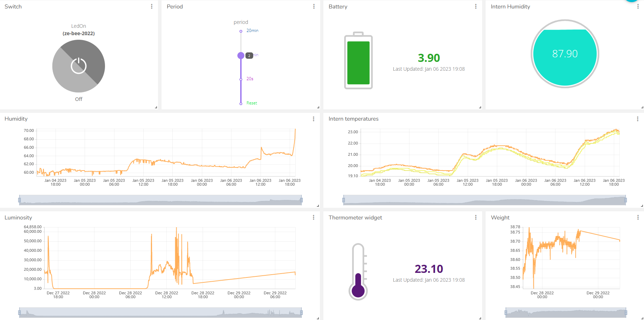644x320 pixels.
Task: Click the Dec 29 2022 00:00 Weight axis label
Action: point(598,295)
